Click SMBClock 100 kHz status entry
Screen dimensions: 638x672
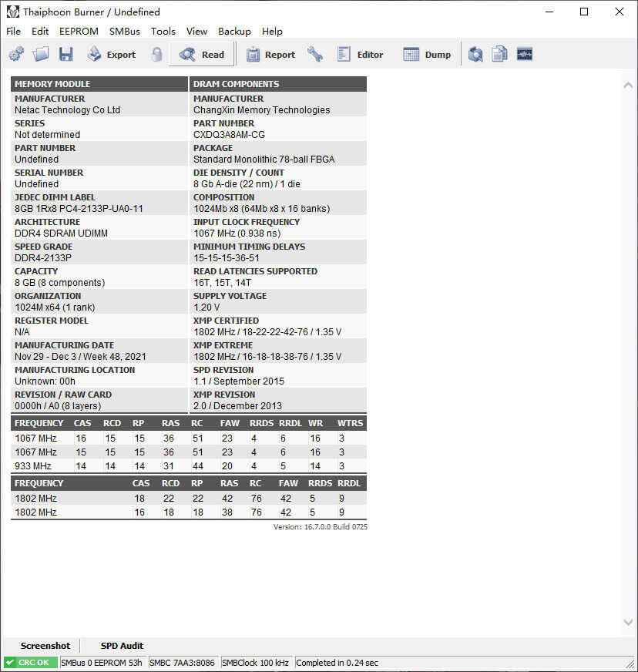point(255,663)
